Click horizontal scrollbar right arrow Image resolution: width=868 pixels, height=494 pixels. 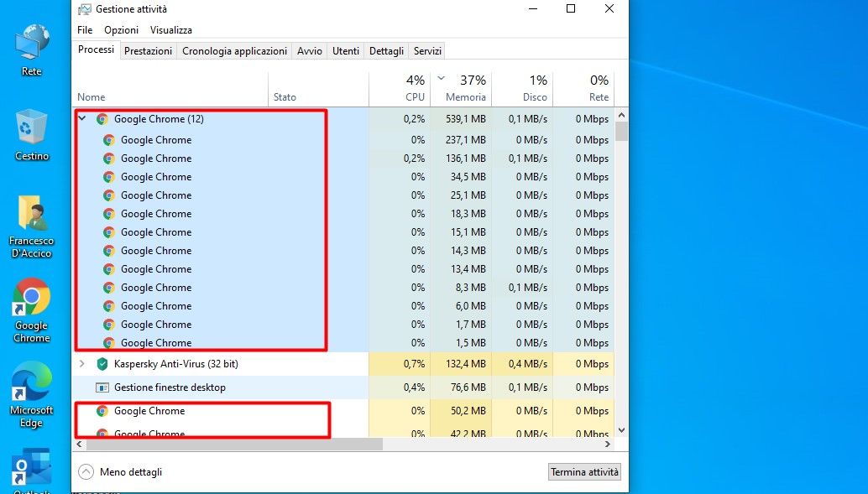click(x=608, y=445)
